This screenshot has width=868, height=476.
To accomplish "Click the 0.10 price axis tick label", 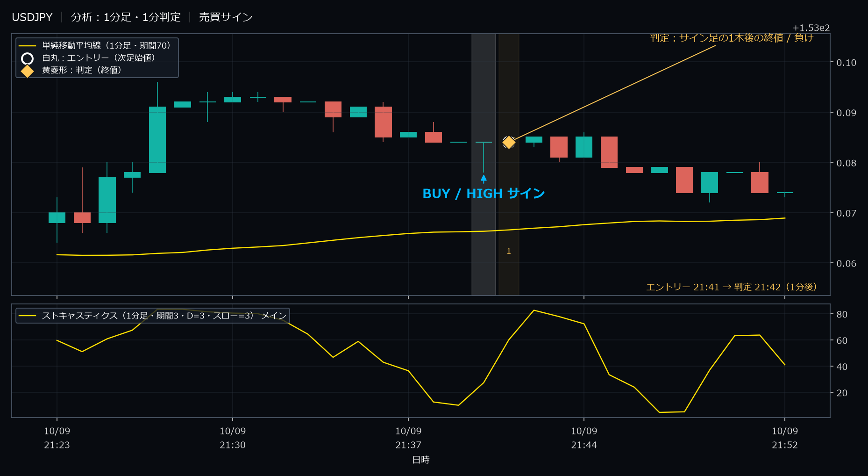I will point(847,63).
